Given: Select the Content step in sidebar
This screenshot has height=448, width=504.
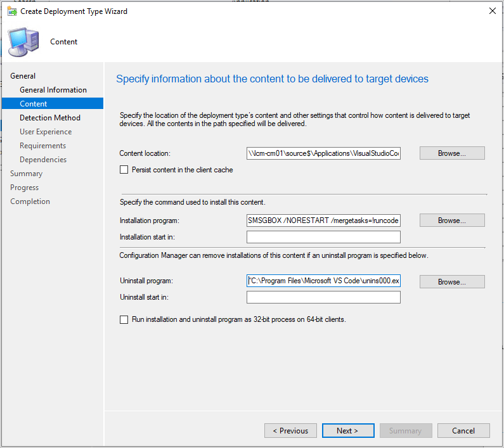Looking at the screenshot, I should [x=53, y=103].
